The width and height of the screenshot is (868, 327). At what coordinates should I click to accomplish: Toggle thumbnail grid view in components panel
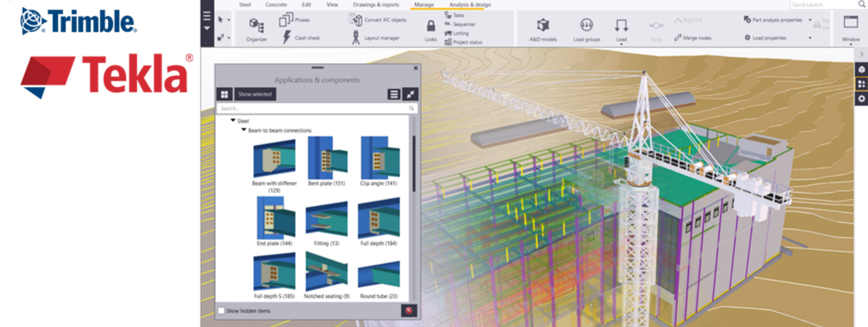[x=224, y=94]
